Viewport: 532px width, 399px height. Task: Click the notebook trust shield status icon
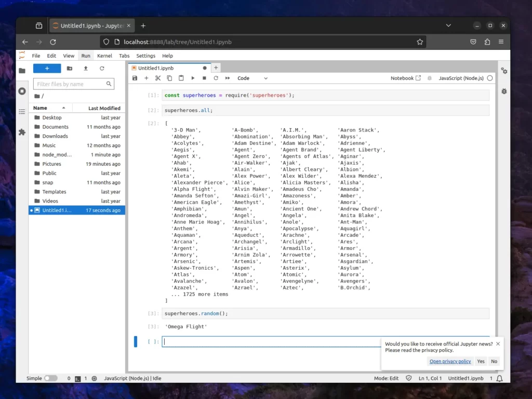pos(408,378)
